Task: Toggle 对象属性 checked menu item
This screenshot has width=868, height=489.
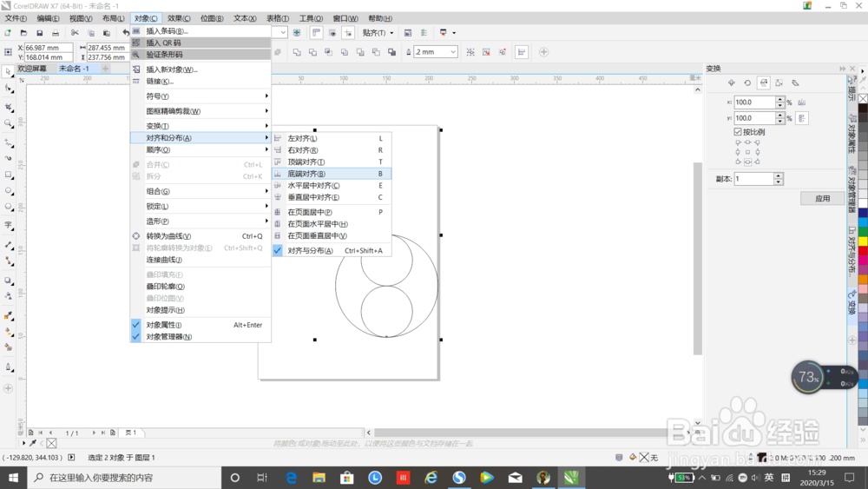Action: click(201, 325)
